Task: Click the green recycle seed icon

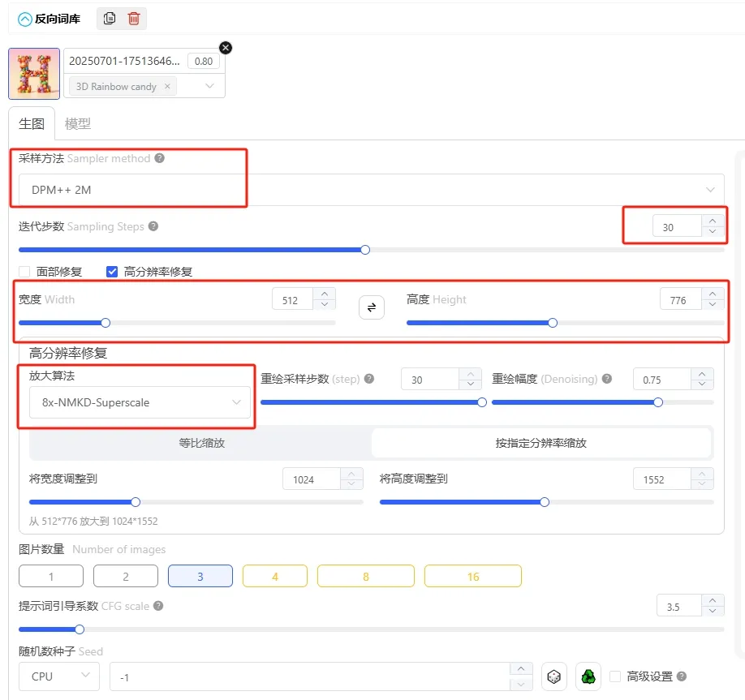Action: point(588,676)
